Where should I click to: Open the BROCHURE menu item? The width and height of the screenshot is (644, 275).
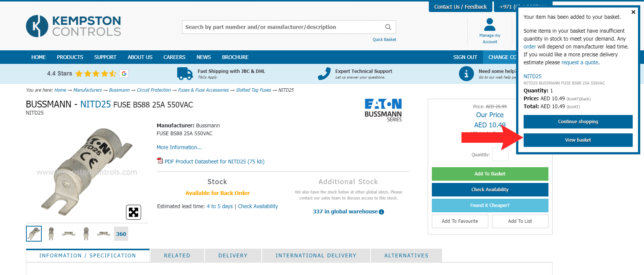point(235,57)
